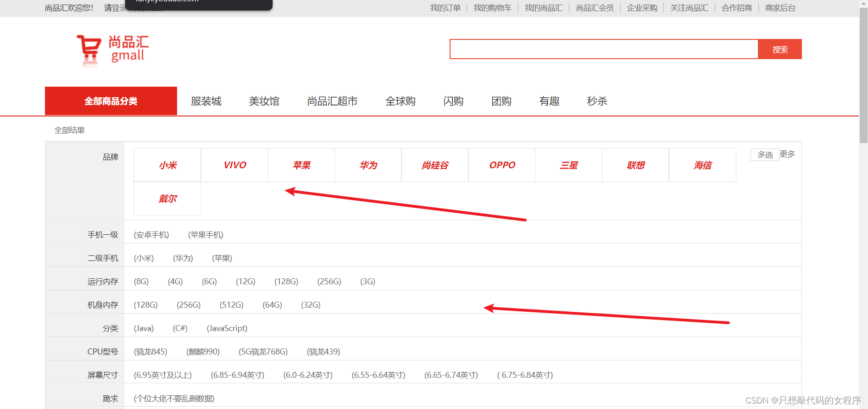
Task: Open the 秒杀 nav tab
Action: coord(597,101)
